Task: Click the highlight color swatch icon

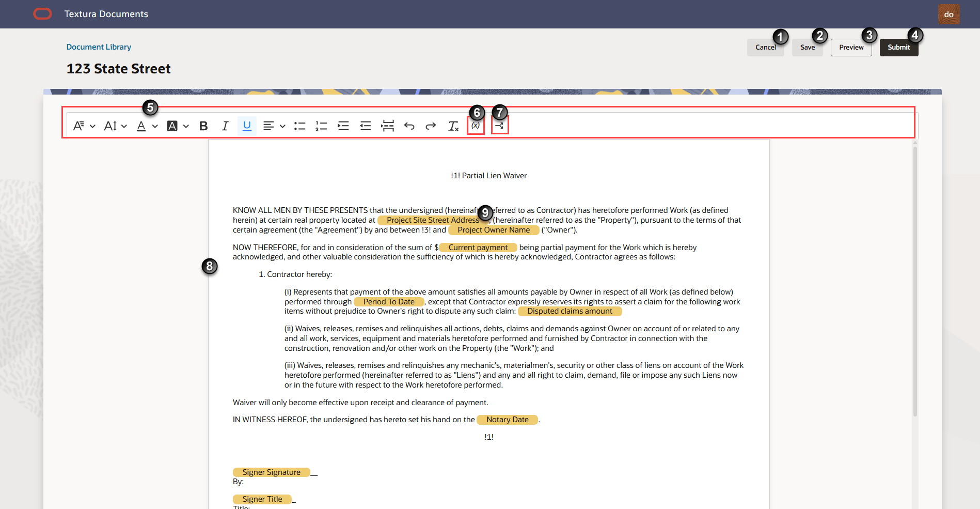Action: (x=171, y=126)
